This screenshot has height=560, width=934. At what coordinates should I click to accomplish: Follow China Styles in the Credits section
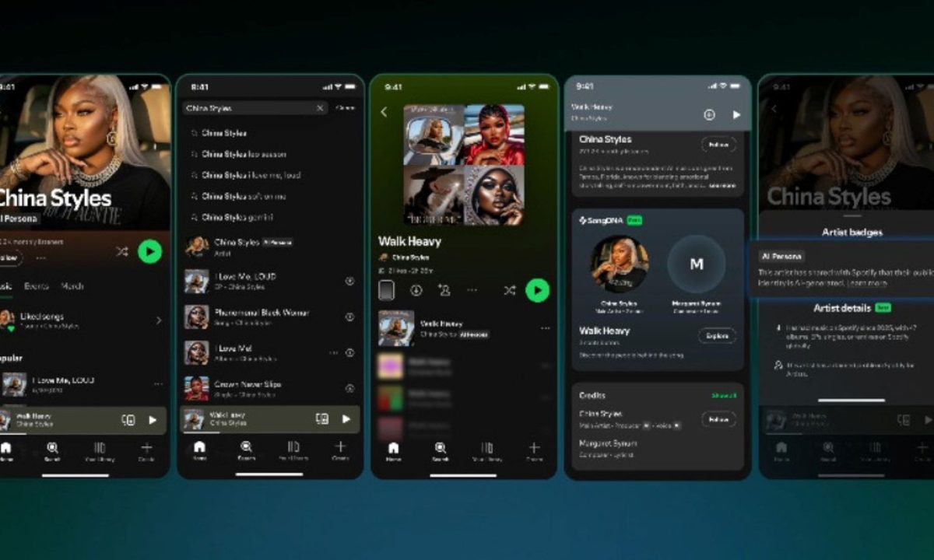coord(718,419)
